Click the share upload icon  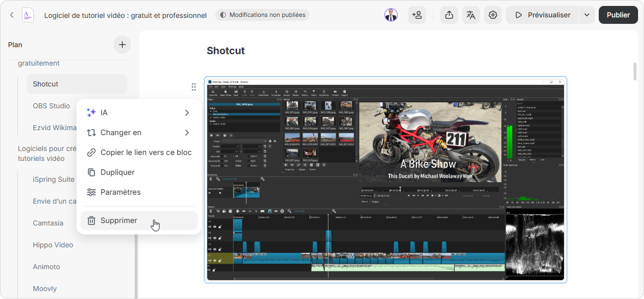[449, 15]
